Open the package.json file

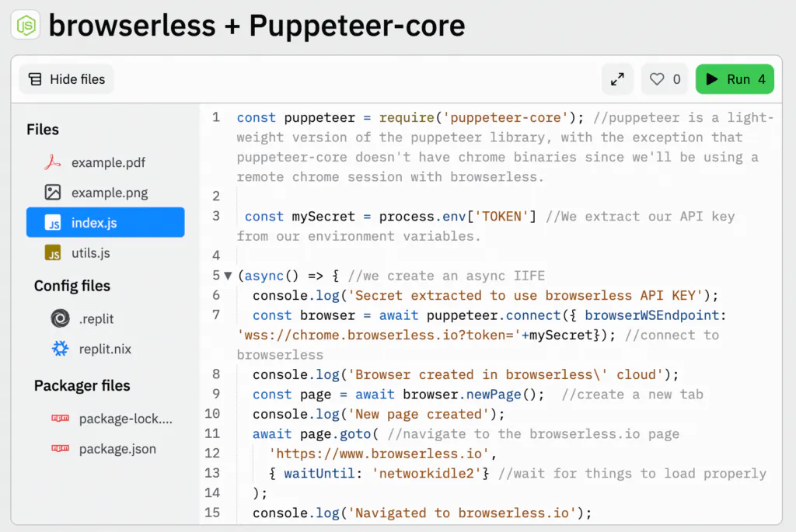click(x=106, y=449)
